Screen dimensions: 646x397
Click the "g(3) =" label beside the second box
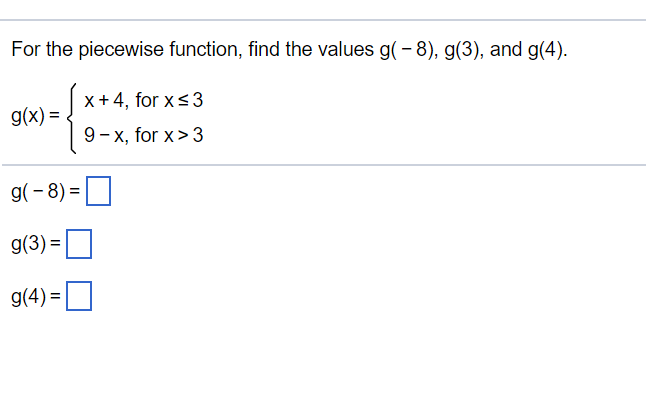36,244
